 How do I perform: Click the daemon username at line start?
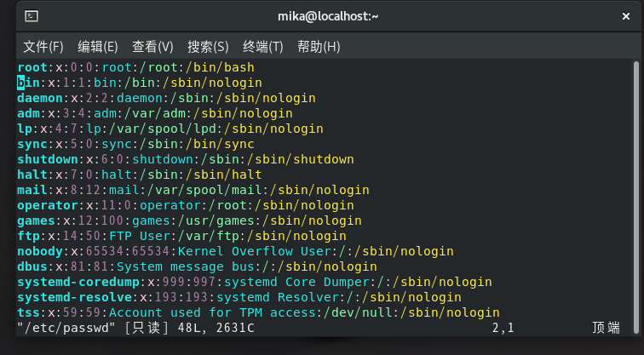(40, 98)
